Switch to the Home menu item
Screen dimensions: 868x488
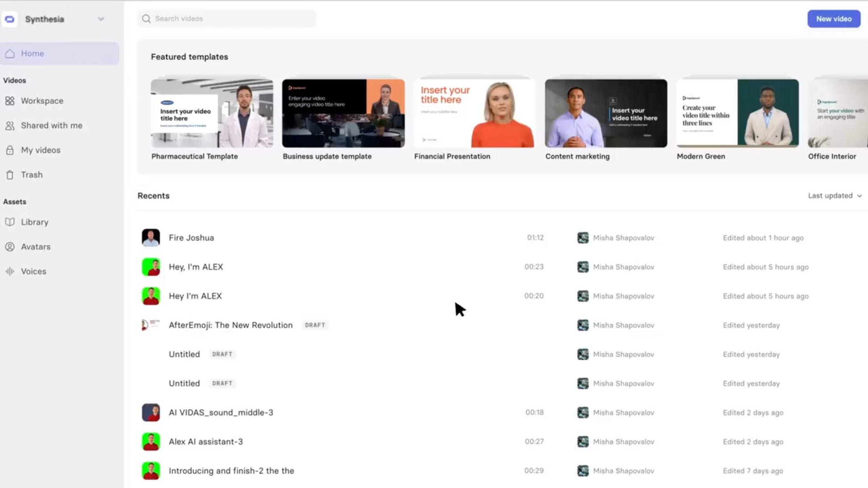point(32,53)
